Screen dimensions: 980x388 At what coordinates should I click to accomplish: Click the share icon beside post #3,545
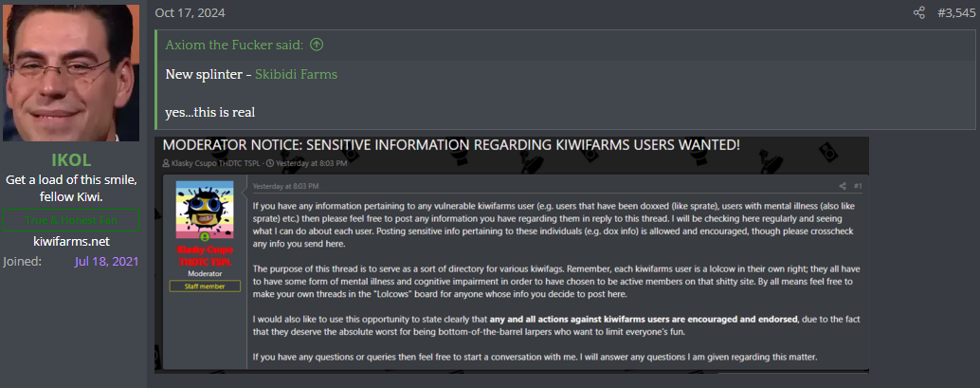pyautogui.click(x=918, y=12)
